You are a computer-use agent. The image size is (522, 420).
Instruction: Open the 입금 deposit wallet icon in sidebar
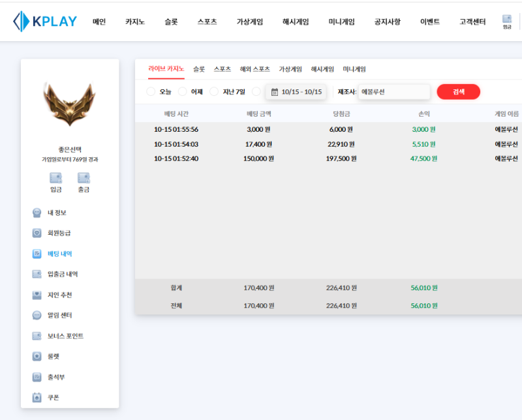coord(56,178)
